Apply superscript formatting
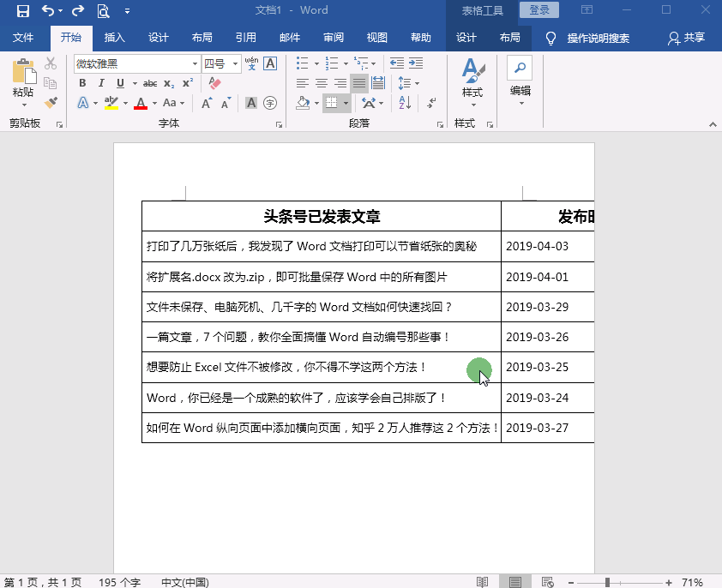Viewport: 722px width, 588px height. tap(187, 82)
